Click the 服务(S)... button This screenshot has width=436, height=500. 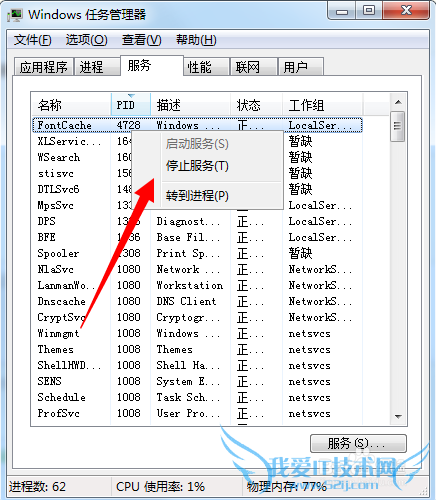[358, 443]
